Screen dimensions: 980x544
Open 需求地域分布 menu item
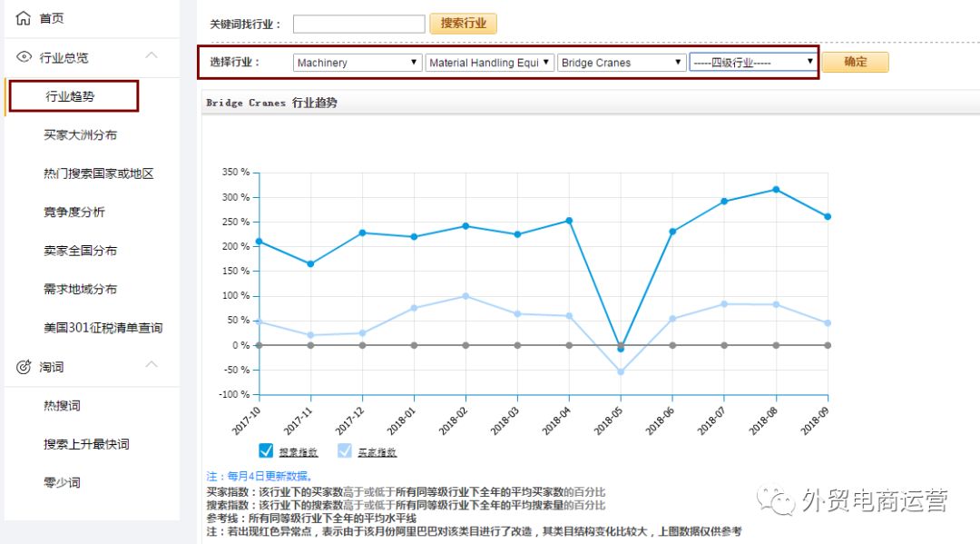pyautogui.click(x=80, y=289)
